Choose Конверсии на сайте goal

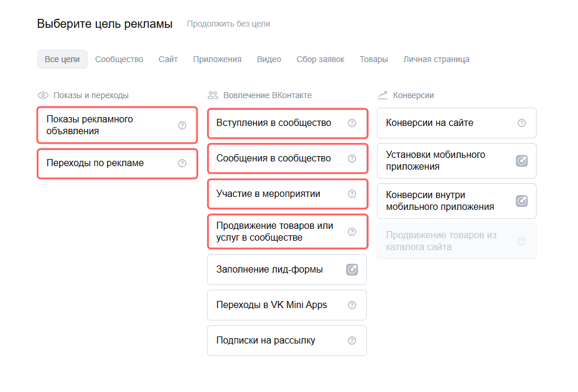click(456, 123)
